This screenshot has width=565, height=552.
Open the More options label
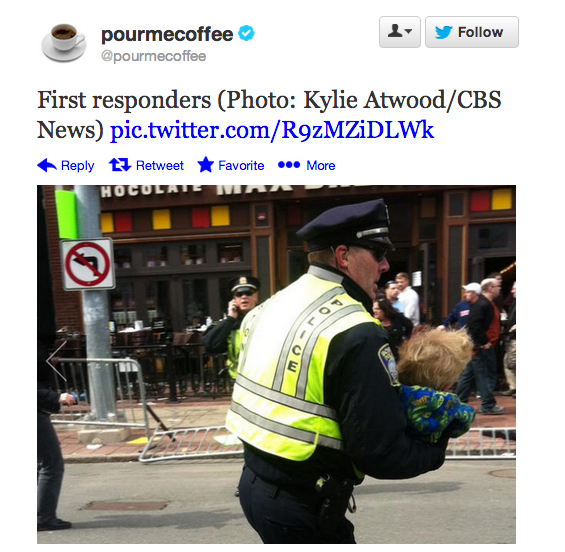click(x=321, y=165)
